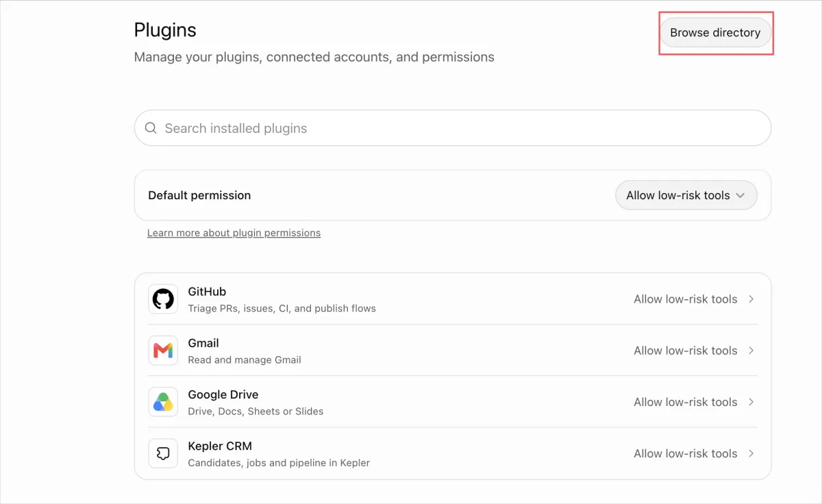
Task: Click the GitHub plugin name
Action: [207, 292]
